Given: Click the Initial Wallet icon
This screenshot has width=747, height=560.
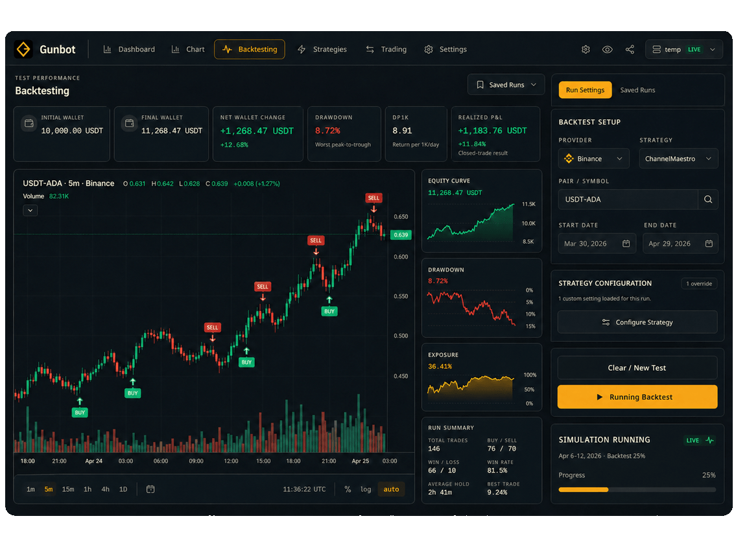Looking at the screenshot, I should click(x=29, y=123).
